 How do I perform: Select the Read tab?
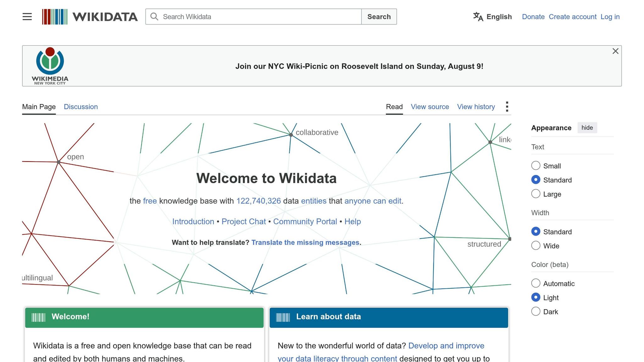(x=394, y=107)
